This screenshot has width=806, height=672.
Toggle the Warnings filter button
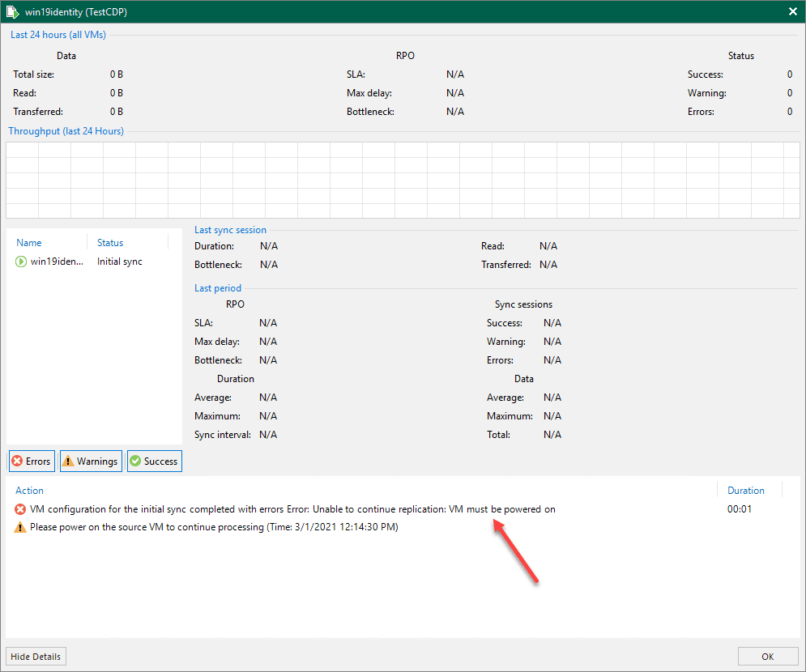coord(90,461)
